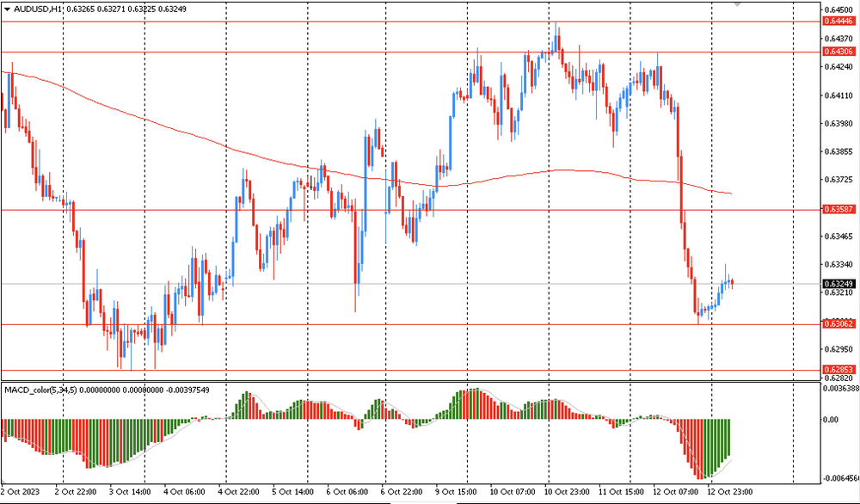
Task: Click the 0.63587 horizontal level price tag
Action: (838, 209)
